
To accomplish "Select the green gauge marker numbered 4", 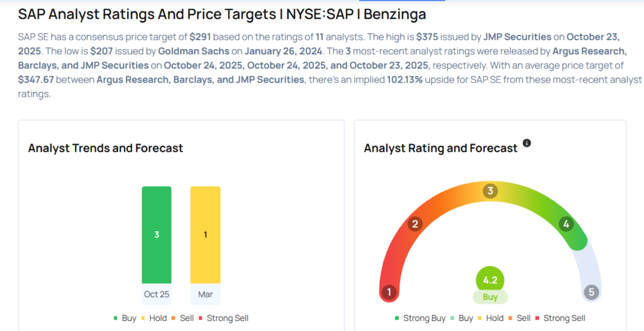I will coord(566,223).
